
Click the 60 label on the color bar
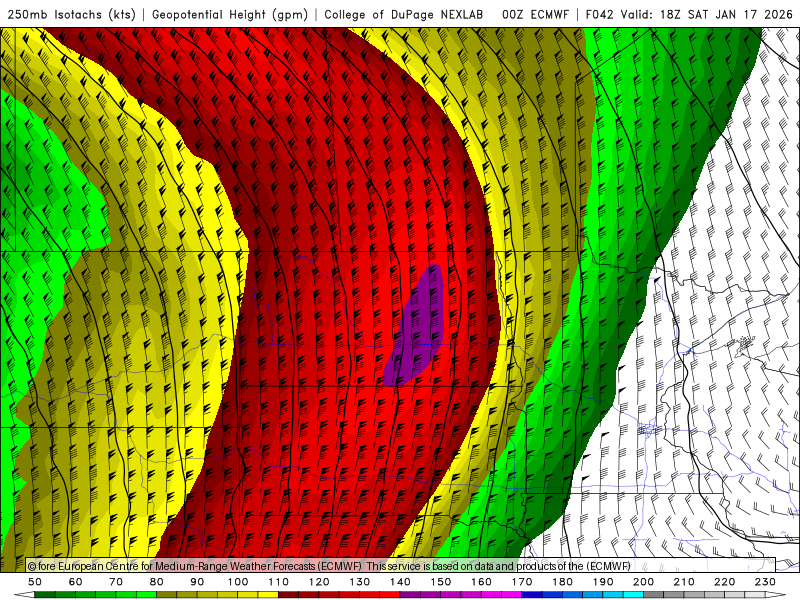(x=75, y=582)
